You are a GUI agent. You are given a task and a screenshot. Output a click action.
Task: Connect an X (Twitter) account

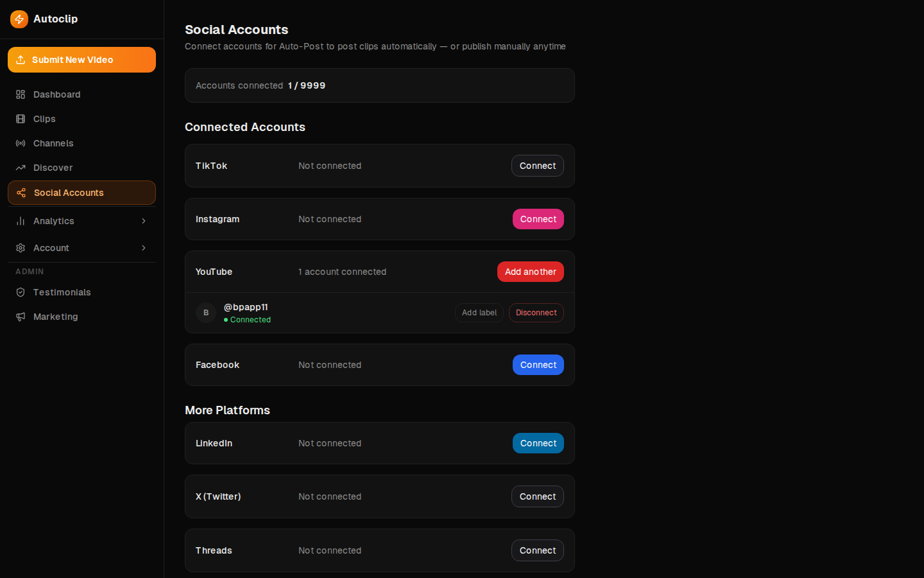pos(538,496)
